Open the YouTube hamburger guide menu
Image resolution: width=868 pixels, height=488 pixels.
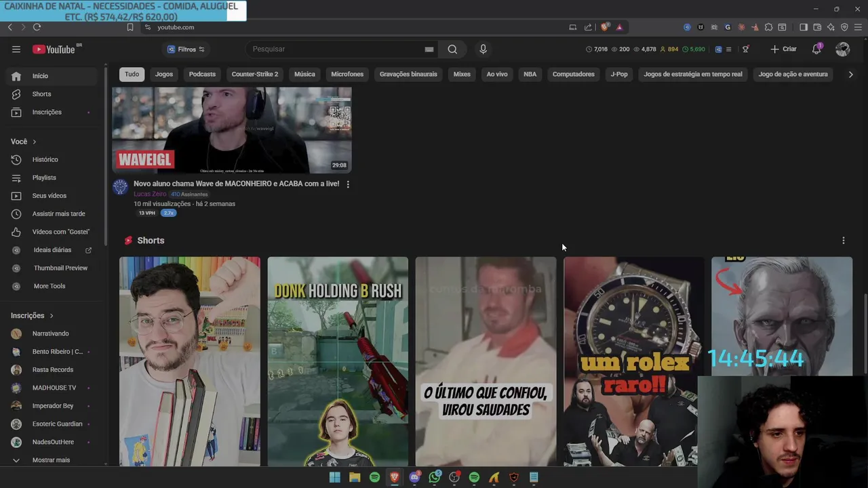16,49
